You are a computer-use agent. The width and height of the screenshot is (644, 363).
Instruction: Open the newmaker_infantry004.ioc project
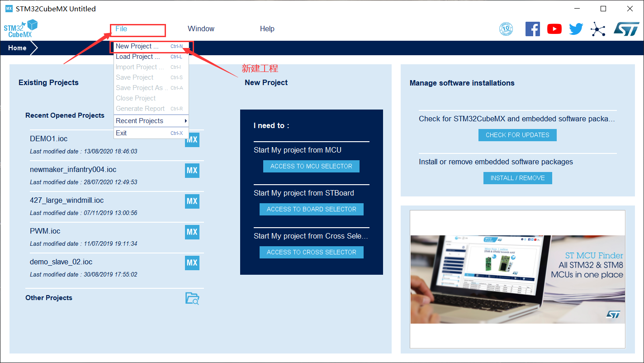pos(73,169)
